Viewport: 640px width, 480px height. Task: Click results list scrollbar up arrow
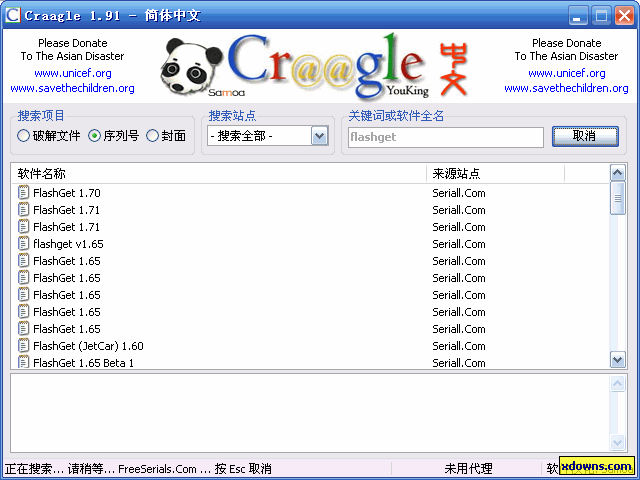618,173
